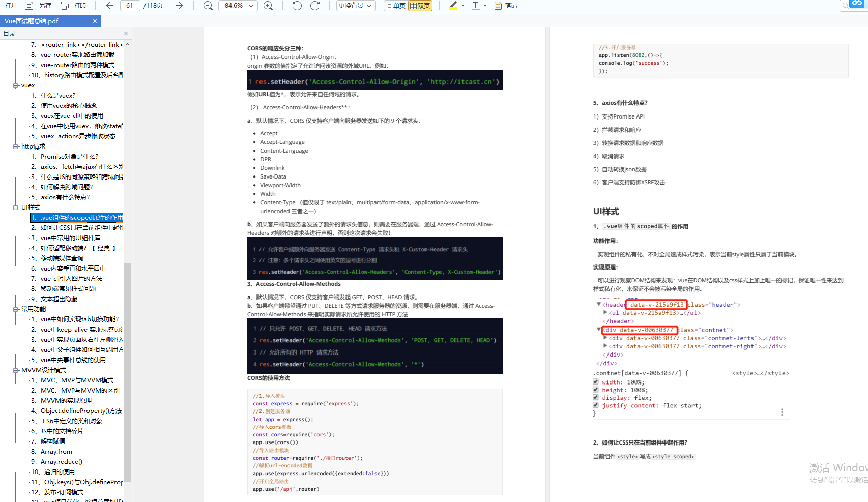This screenshot has width=868, height=502.
Task: Collapse the 常用功能 outline section
Action: [x=16, y=309]
